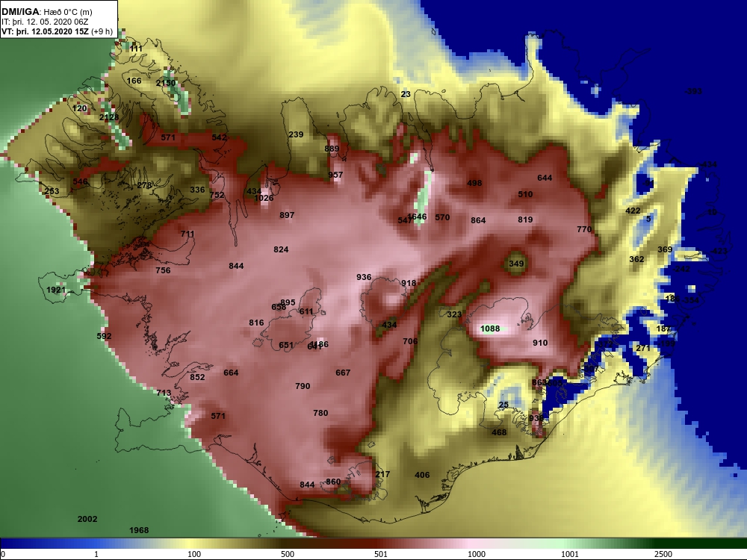747x560 pixels.
Task: Click the 1001 label on the color scale
Action: click(x=570, y=554)
